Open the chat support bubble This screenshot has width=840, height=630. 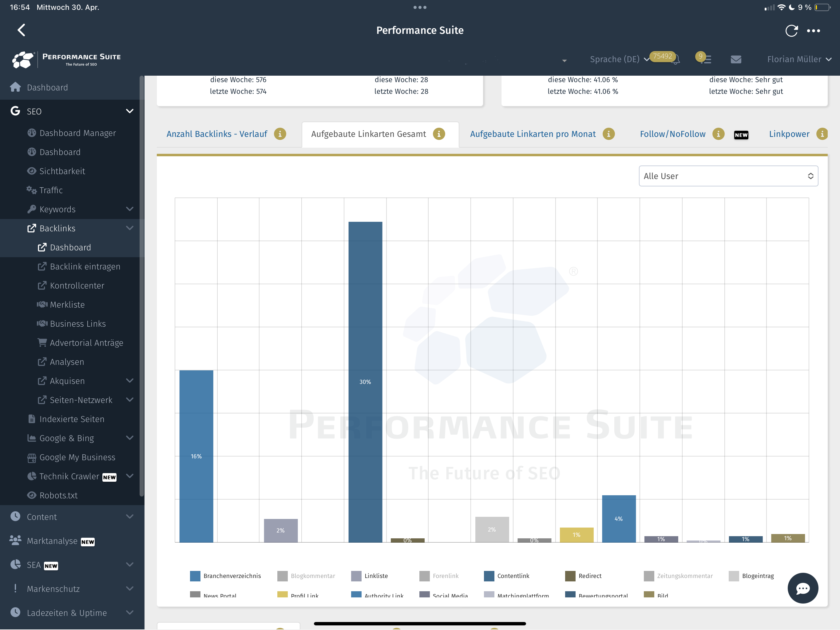(803, 588)
